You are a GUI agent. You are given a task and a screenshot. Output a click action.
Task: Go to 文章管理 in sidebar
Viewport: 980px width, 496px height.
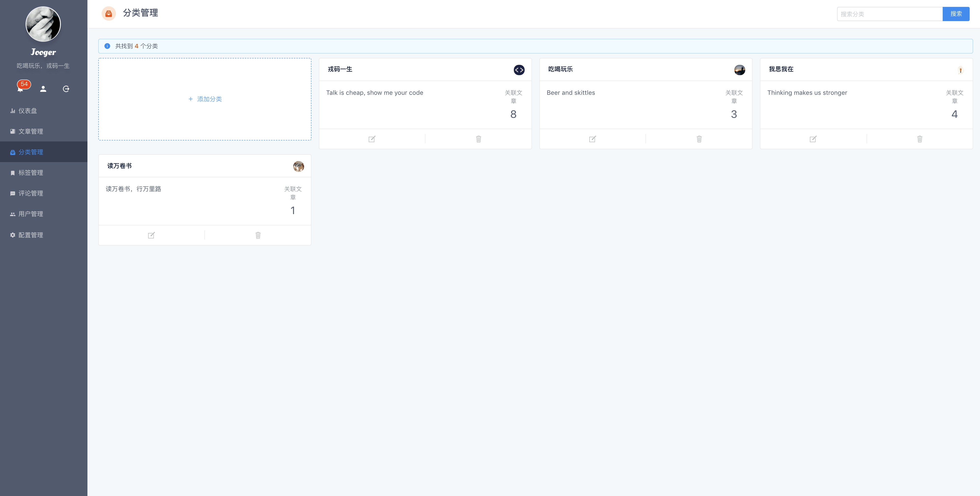click(30, 131)
